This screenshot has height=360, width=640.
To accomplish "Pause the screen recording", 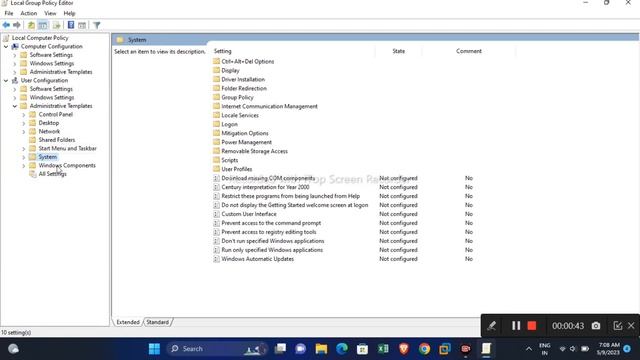I will [x=516, y=326].
